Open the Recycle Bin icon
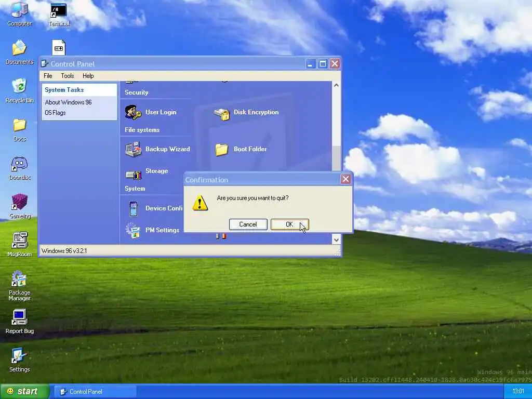The height and width of the screenshot is (399, 532). [x=20, y=90]
